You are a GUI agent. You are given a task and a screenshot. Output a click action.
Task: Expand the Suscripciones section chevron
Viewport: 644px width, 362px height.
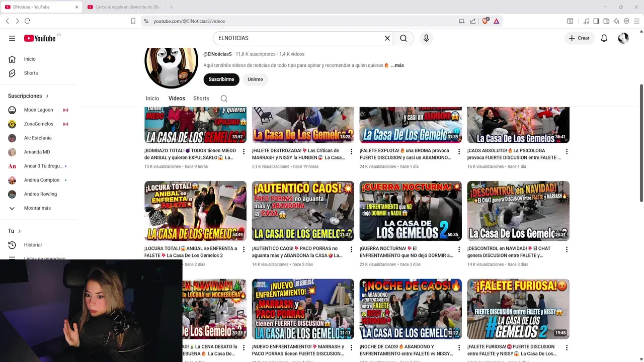48,96
